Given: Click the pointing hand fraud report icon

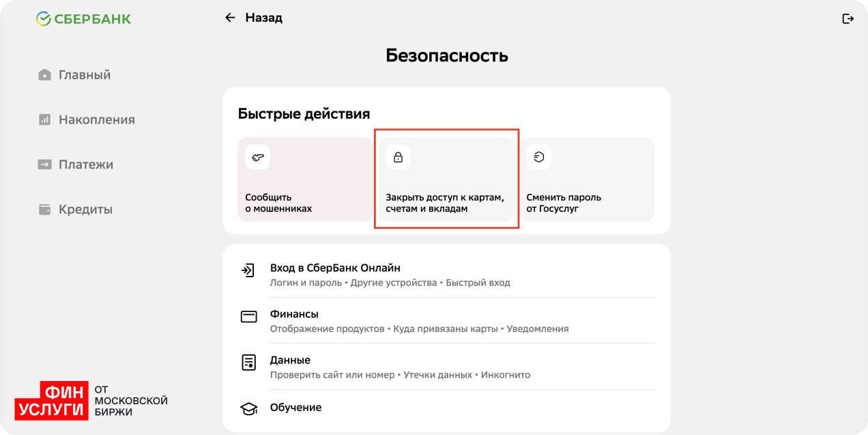Looking at the screenshot, I should [258, 158].
